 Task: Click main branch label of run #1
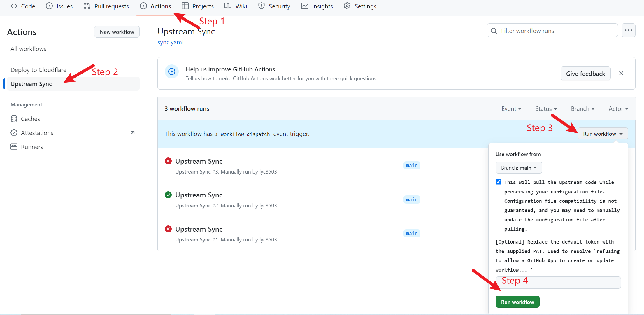coord(412,233)
